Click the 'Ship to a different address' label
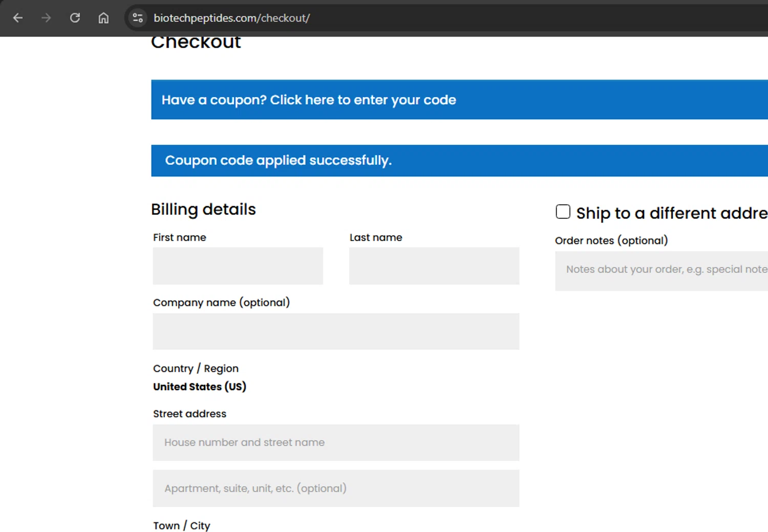Screen dimensions: 768x532 point(671,213)
